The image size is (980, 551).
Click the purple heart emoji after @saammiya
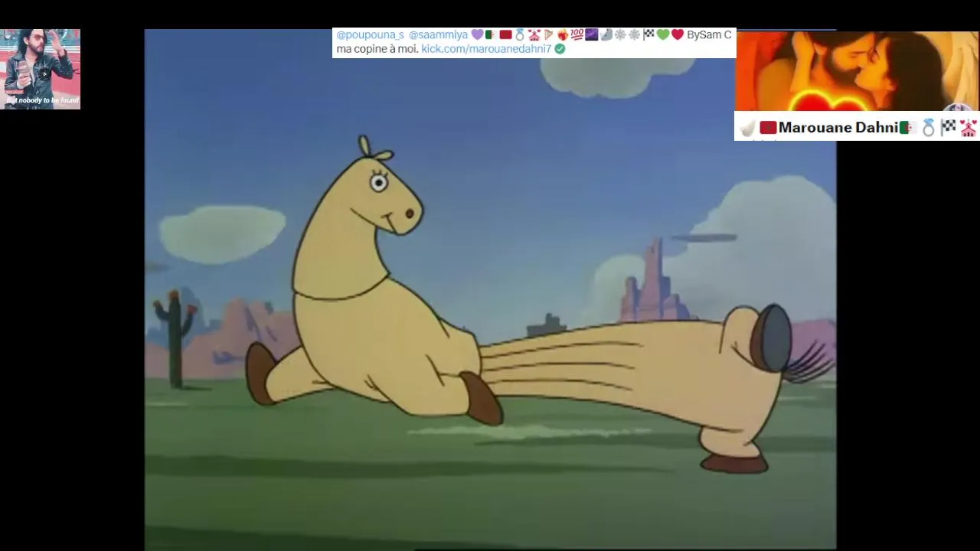point(477,35)
